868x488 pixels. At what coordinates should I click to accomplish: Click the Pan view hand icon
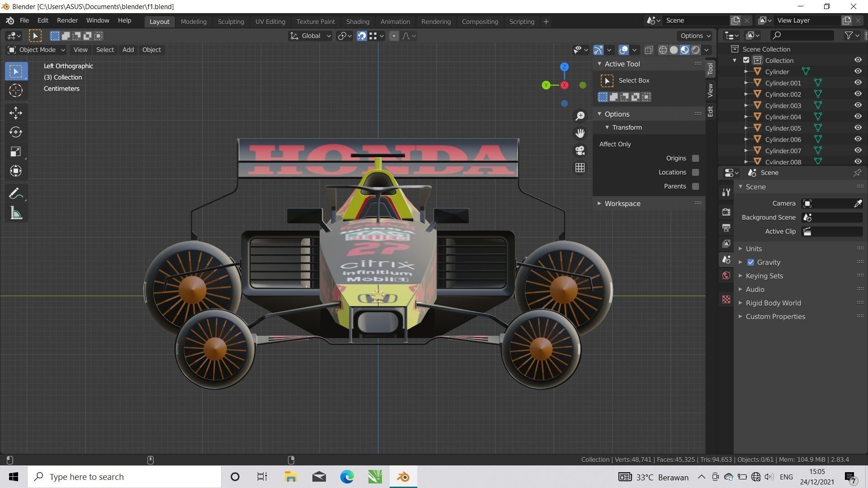click(580, 133)
